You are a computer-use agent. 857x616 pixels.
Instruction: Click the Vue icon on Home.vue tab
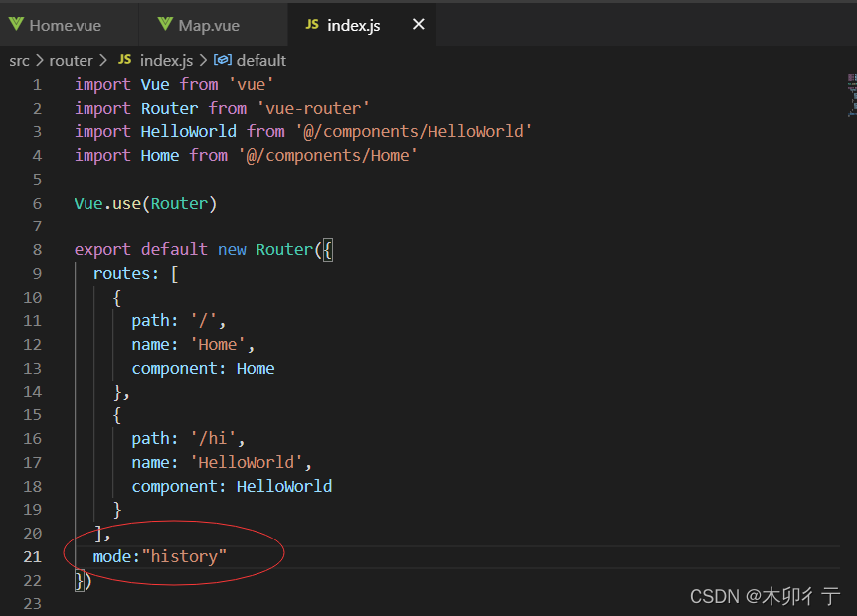16,24
